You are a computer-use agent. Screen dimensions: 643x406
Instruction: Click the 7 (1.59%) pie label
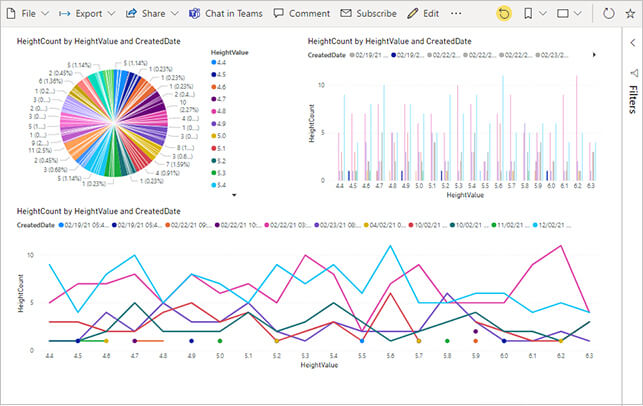click(x=178, y=164)
